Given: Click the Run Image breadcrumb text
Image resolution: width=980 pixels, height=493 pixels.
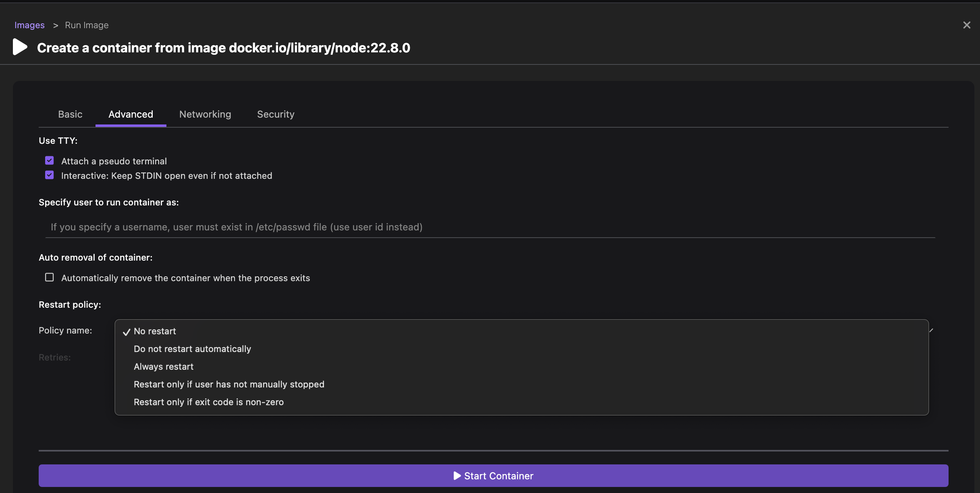Looking at the screenshot, I should [87, 25].
